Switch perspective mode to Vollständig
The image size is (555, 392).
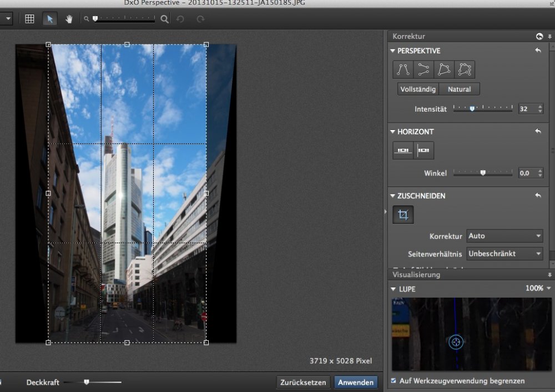point(418,89)
